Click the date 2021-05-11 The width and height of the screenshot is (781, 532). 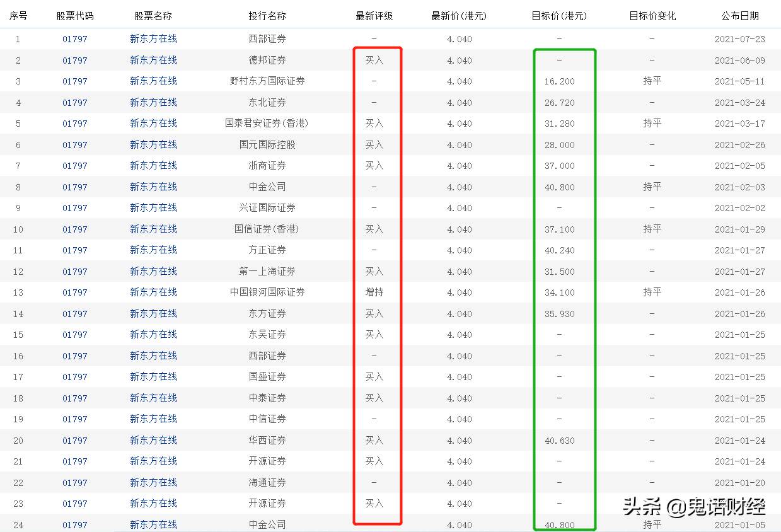click(740, 81)
